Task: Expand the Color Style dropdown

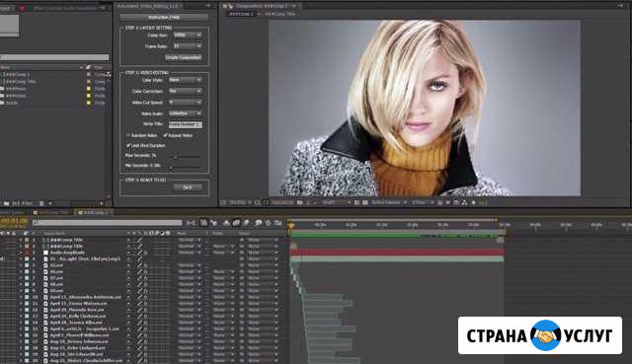Action: coord(185,80)
